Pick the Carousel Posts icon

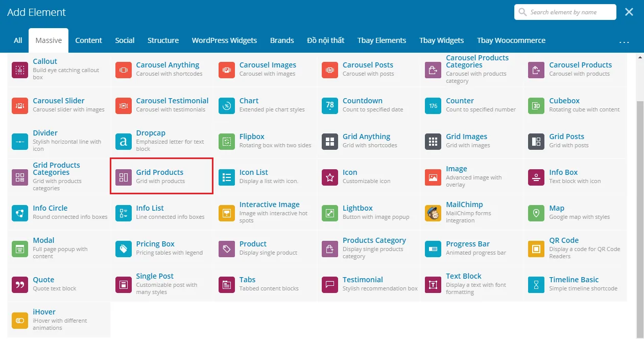pos(330,70)
